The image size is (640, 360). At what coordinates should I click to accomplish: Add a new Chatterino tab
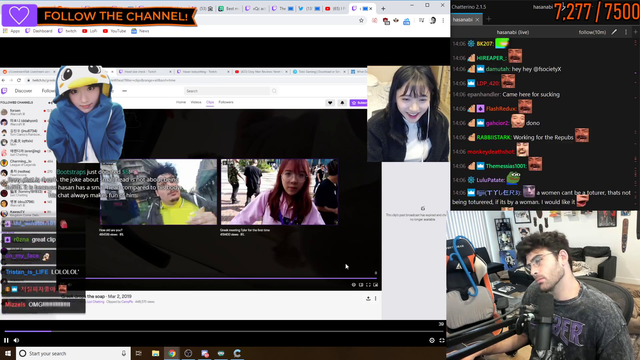[489, 19]
